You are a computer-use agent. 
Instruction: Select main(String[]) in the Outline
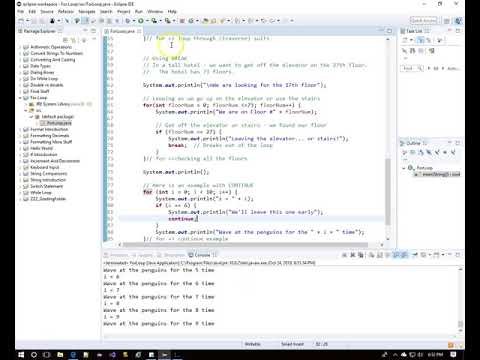point(438,174)
